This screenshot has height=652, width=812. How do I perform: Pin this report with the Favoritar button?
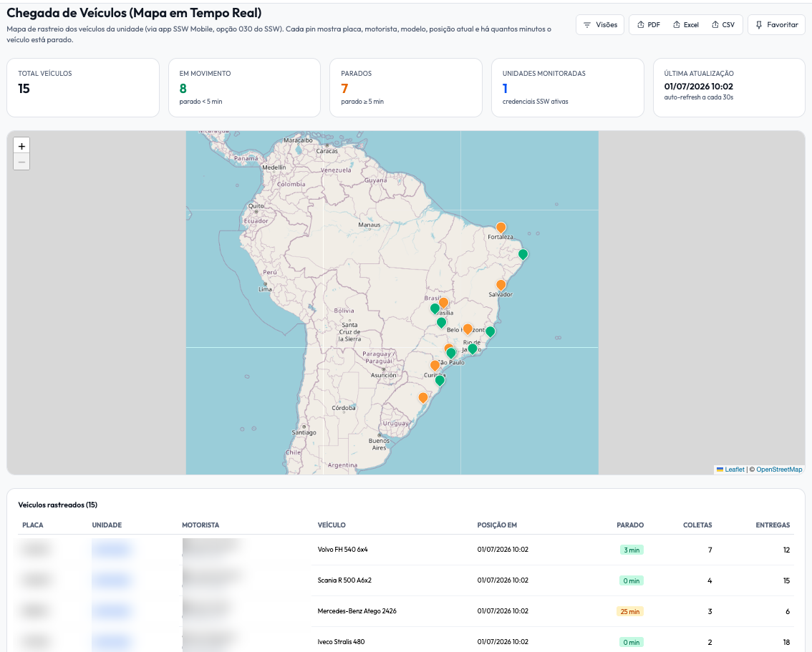[x=776, y=25]
